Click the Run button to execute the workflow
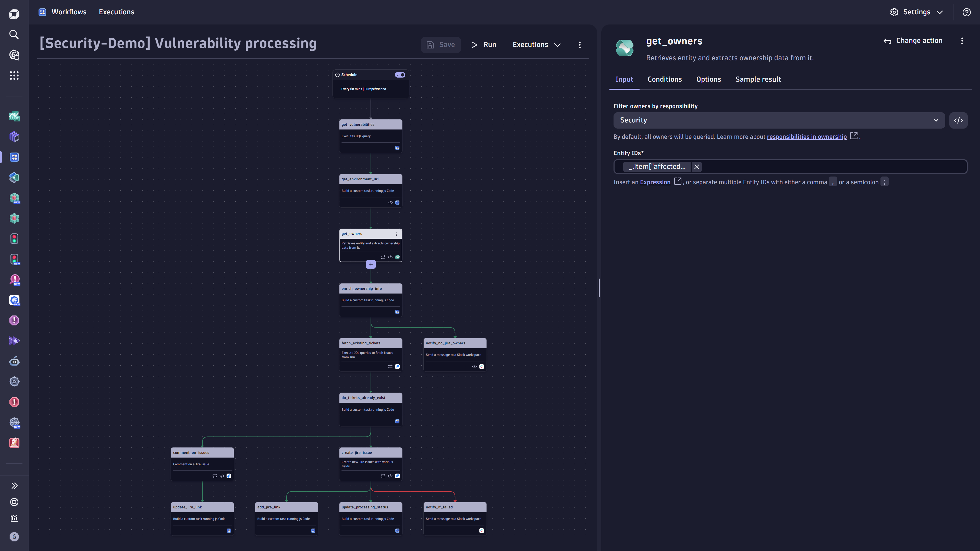980x551 pixels. click(x=484, y=44)
